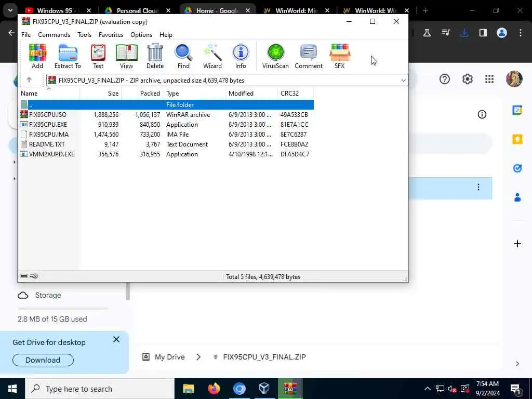This screenshot has width=532, height=399.
Task: Click Chrome downloads icon
Action: (x=464, y=33)
